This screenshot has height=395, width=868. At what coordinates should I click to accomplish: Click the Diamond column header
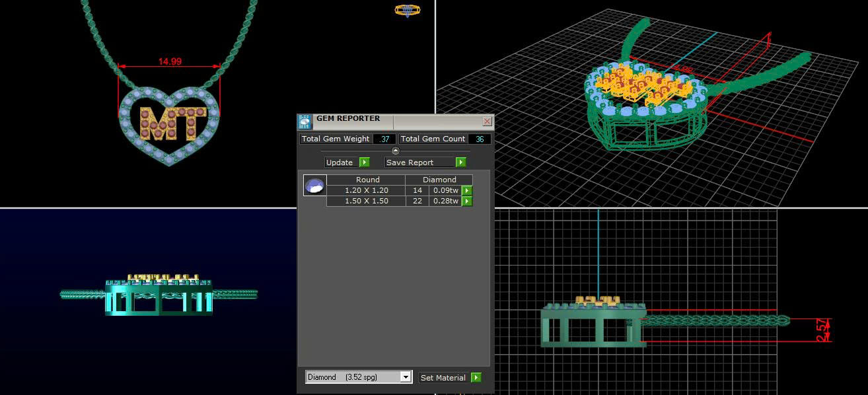click(439, 180)
